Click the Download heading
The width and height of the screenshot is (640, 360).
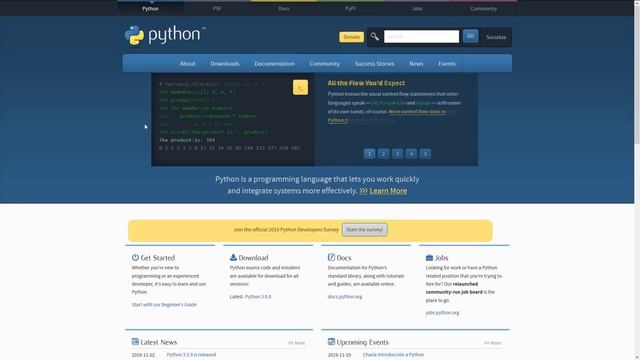click(x=253, y=258)
